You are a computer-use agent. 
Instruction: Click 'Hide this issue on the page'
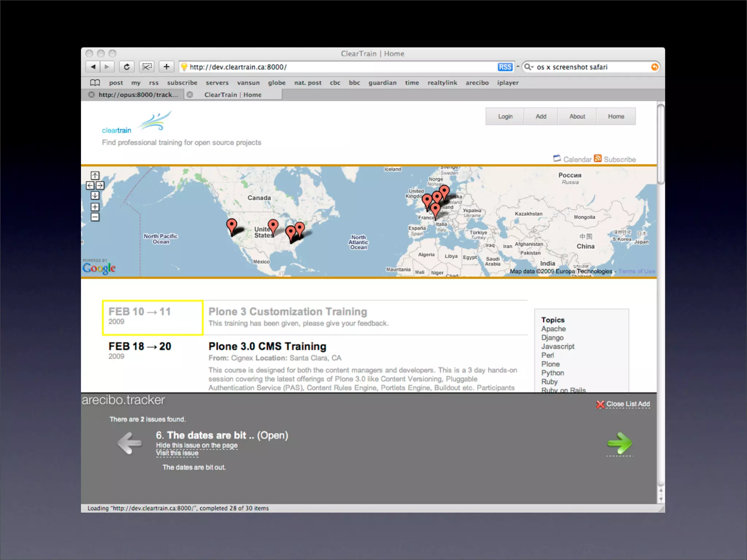197,446
